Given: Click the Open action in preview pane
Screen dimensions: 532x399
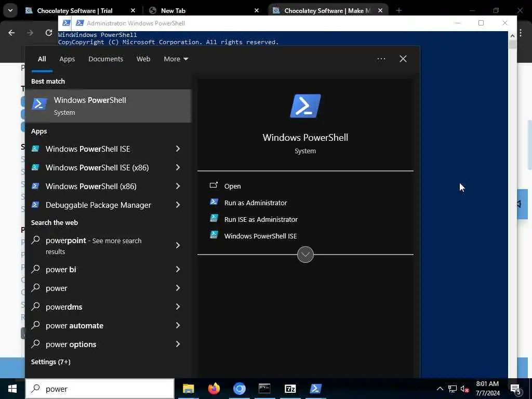Looking at the screenshot, I should tap(232, 187).
